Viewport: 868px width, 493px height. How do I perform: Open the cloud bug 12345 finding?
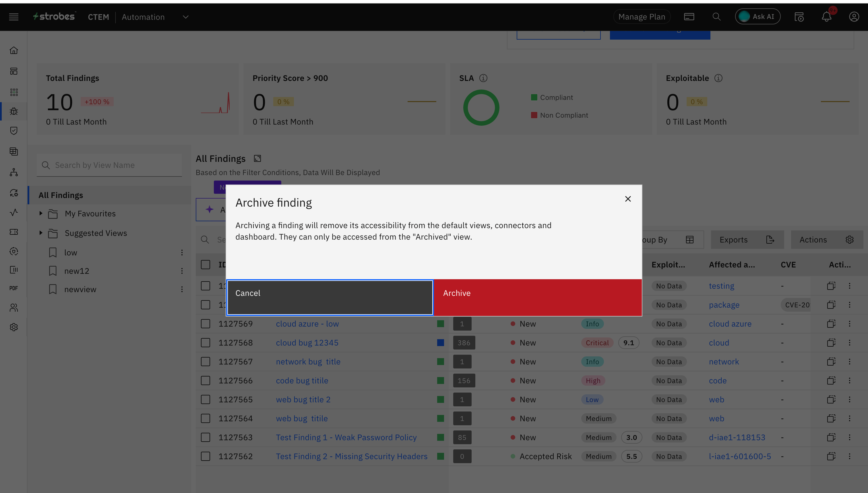[x=307, y=343]
